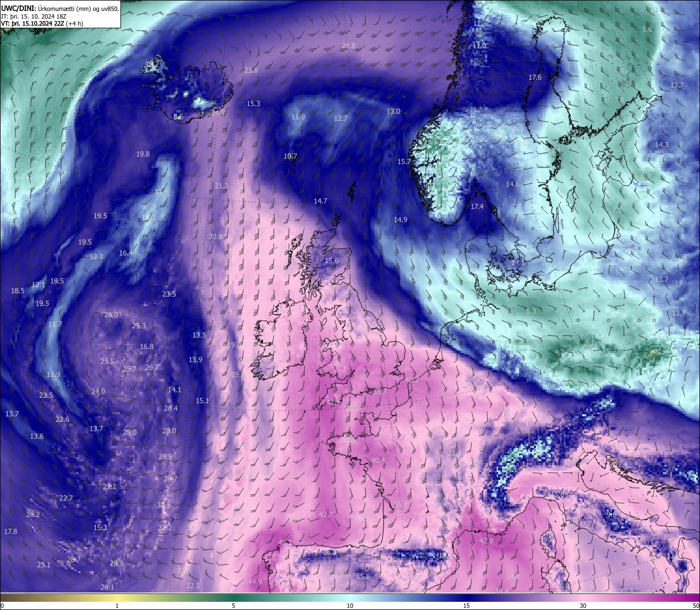The width and height of the screenshot is (700, 610).
Task: Click the 25.0 map value
Action: (130, 432)
